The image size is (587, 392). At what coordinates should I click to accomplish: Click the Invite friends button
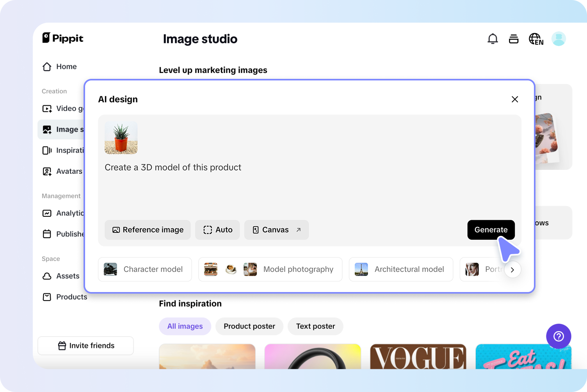point(85,346)
